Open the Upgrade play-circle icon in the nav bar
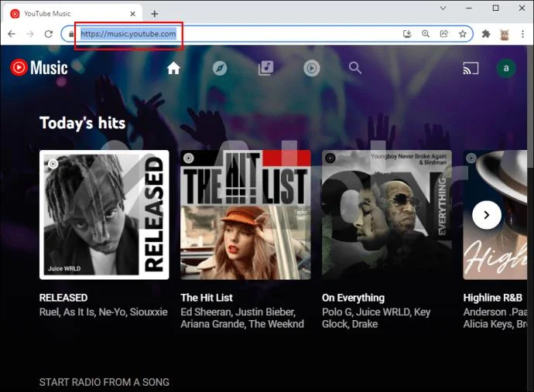This screenshot has height=392, width=534. tap(312, 68)
